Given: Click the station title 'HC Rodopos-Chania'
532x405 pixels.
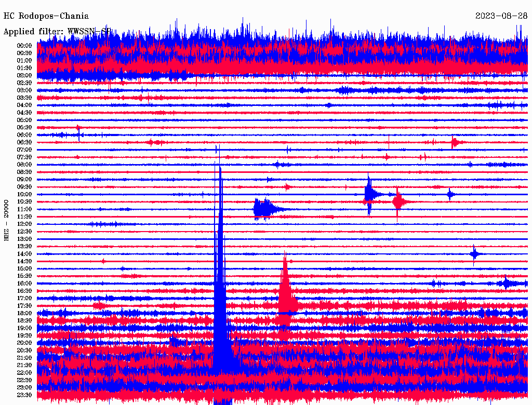Looking at the screenshot, I should pos(46,16).
